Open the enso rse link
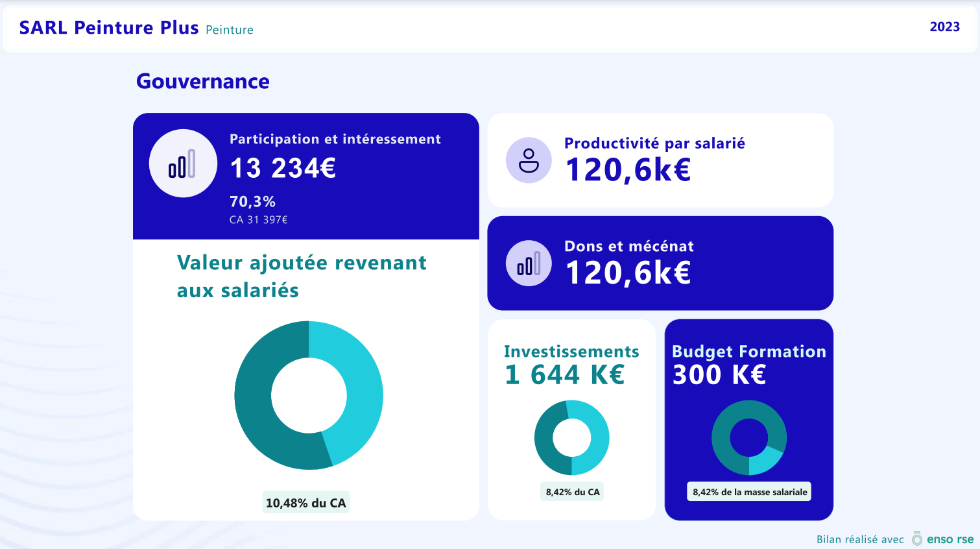This screenshot has width=980, height=549. pos(950,539)
